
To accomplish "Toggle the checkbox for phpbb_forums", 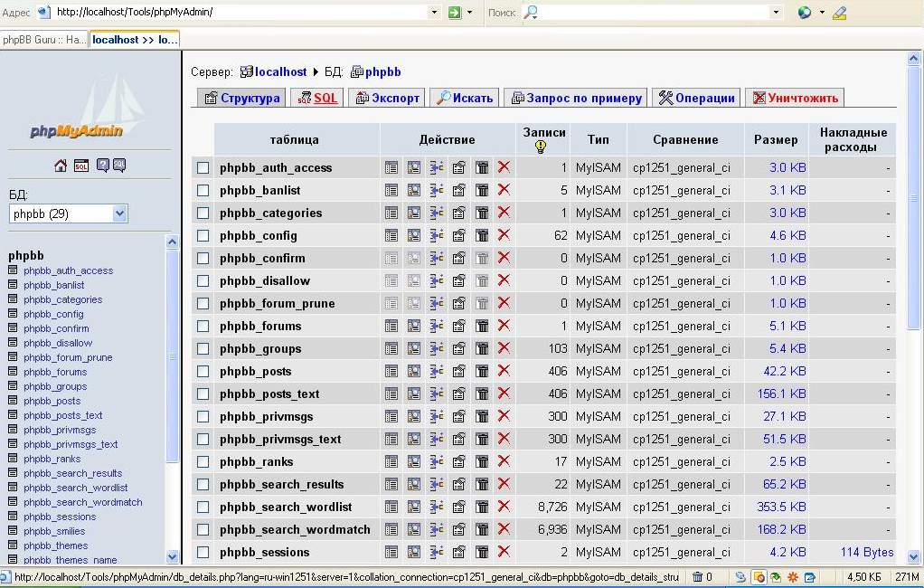I will 203,326.
